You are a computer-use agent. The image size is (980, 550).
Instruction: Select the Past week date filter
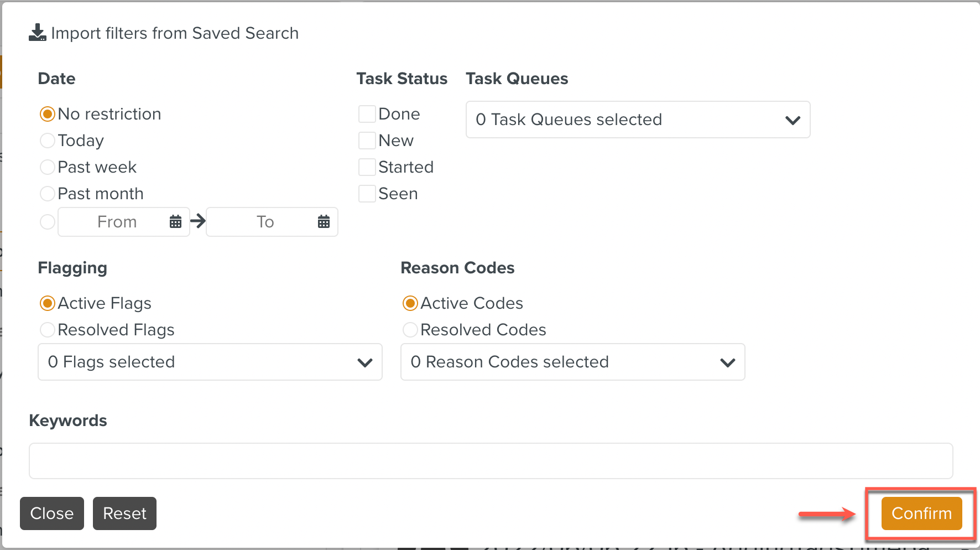tap(48, 167)
